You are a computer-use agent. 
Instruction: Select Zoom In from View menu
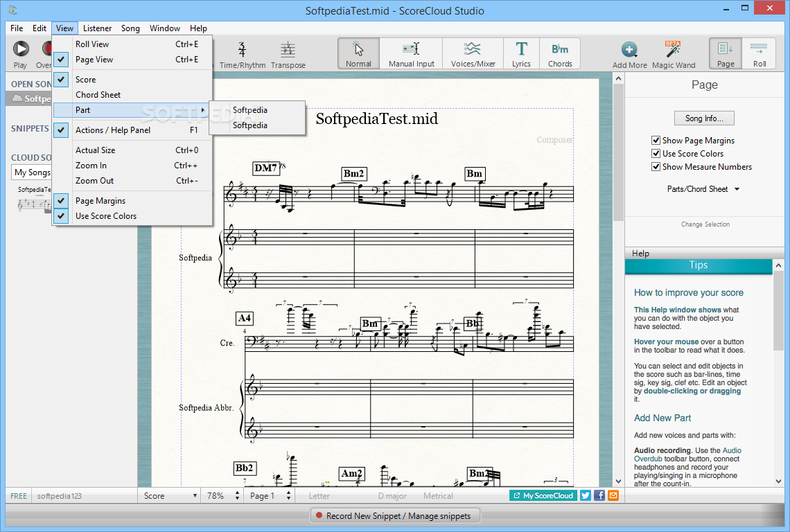132,166
